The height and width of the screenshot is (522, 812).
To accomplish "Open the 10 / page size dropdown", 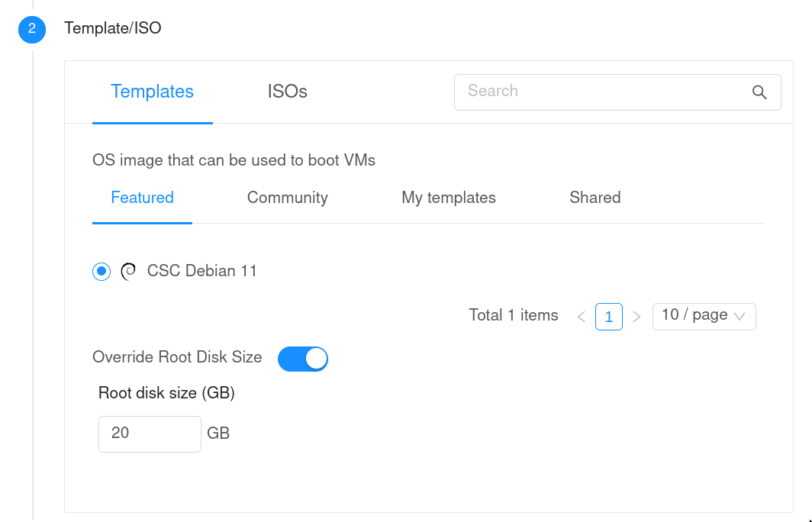I will [704, 316].
